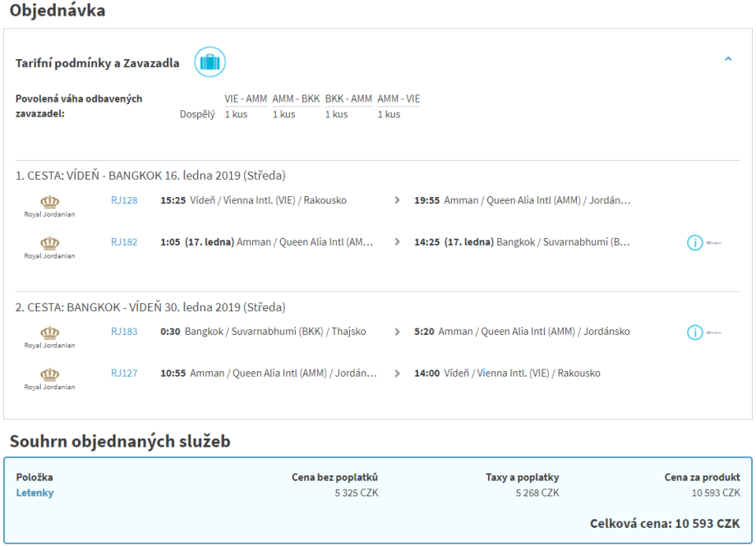
Task: Click the Letenky item link
Action: (35, 493)
